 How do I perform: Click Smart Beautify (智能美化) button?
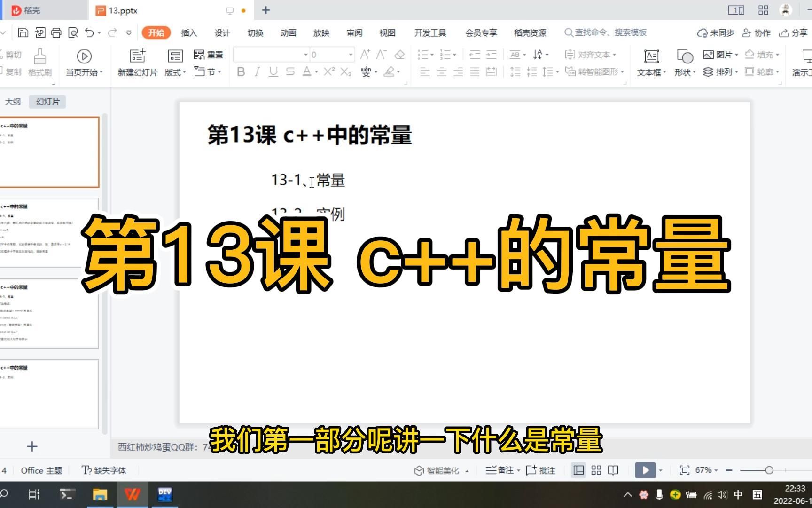[x=442, y=470]
